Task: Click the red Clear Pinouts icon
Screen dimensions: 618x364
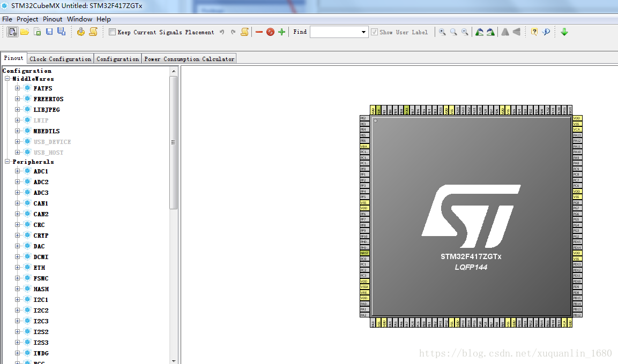Action: (270, 32)
